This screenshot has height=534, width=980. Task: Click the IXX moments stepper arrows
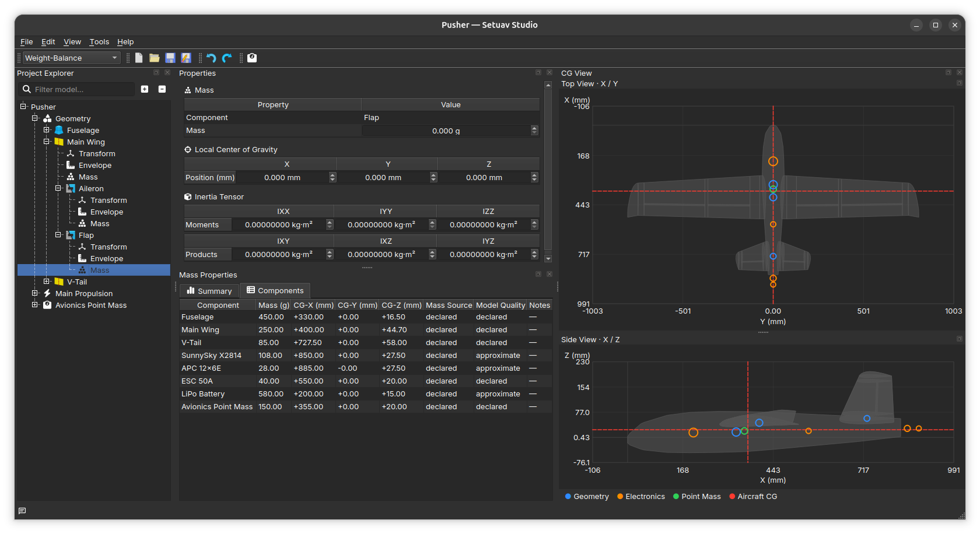330,224
